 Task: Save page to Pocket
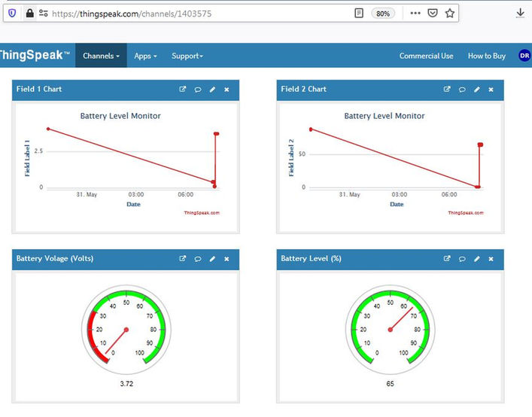pyautogui.click(x=432, y=14)
